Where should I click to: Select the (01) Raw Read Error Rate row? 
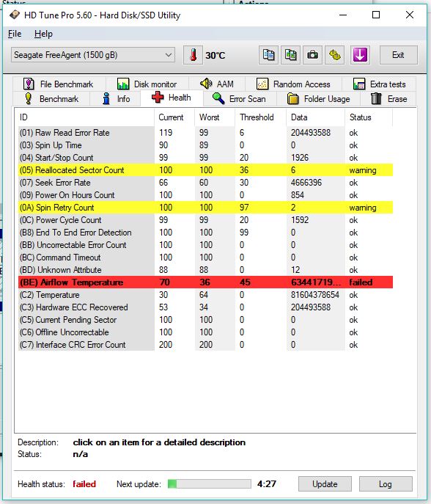click(x=205, y=133)
